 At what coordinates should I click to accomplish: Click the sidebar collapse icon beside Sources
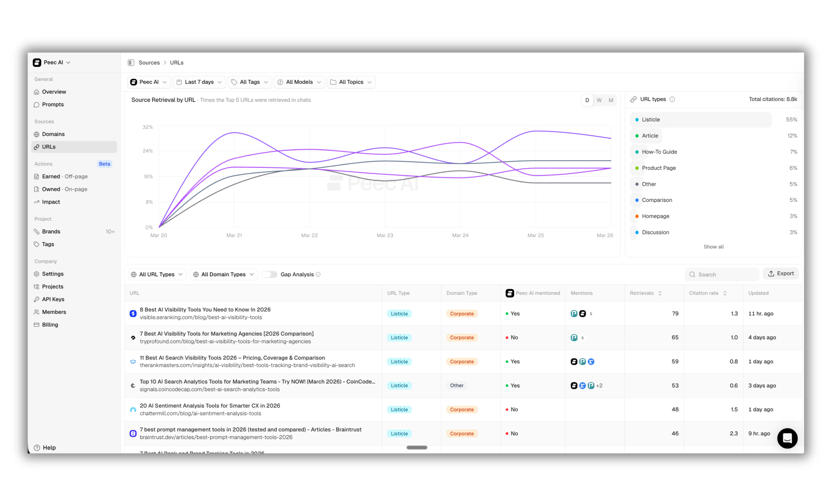(131, 63)
